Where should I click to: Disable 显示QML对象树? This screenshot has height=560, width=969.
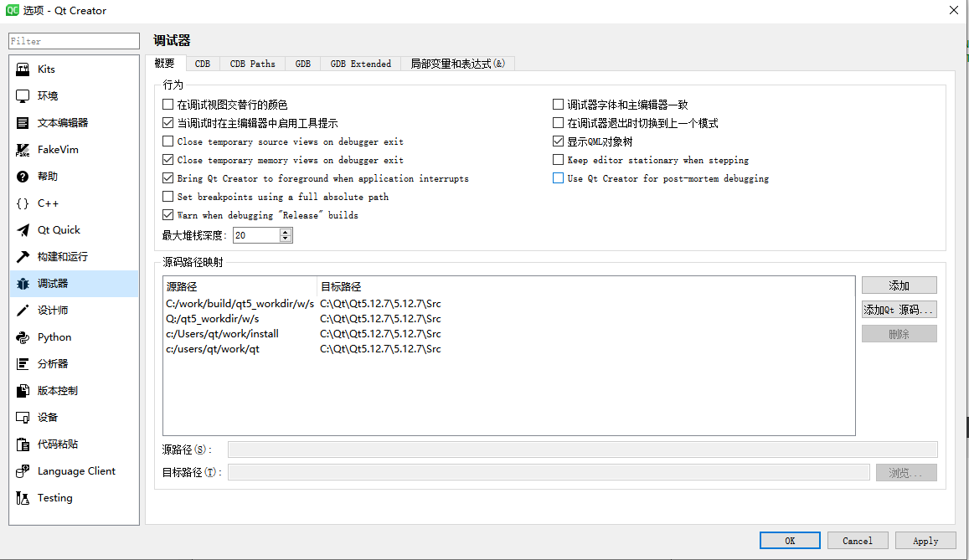point(557,141)
